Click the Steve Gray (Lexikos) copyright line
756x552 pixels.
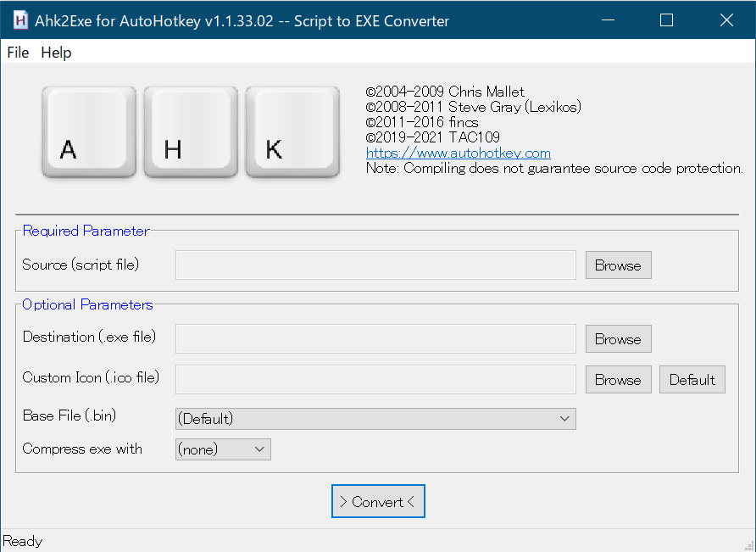click(x=474, y=107)
